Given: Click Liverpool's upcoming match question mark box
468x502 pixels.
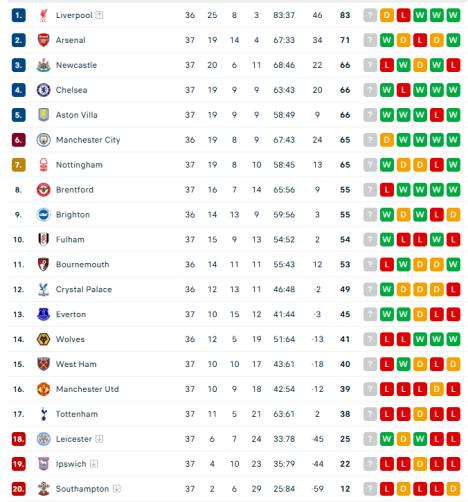Looking at the screenshot, I should click(x=370, y=15).
